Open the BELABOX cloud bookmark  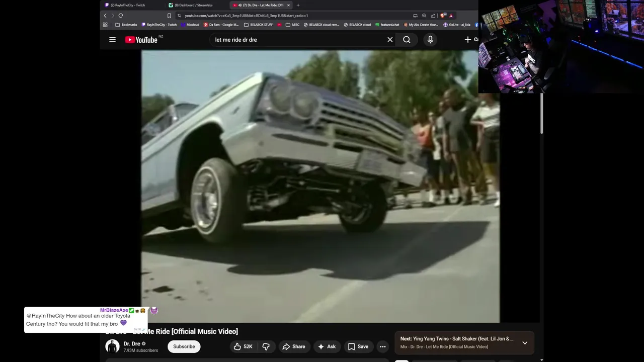pyautogui.click(x=357, y=25)
